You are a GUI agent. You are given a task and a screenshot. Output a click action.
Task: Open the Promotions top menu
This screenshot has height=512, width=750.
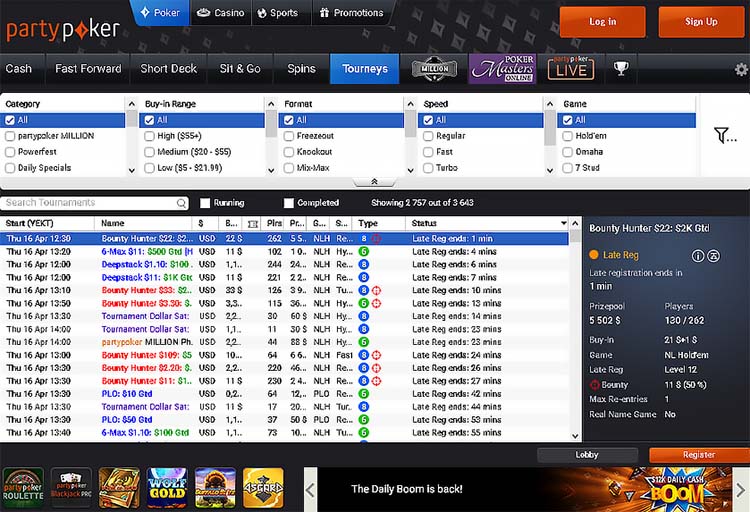pos(352,13)
